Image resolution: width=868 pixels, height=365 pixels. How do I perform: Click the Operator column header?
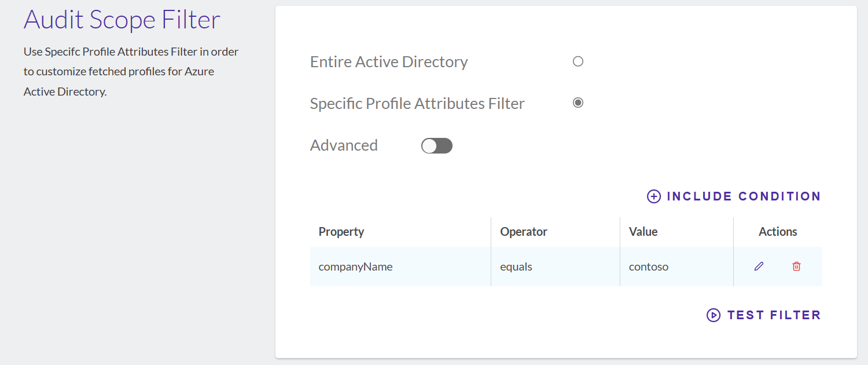524,232
